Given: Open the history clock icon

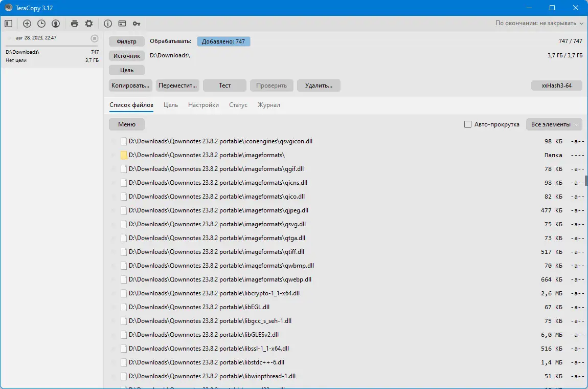Looking at the screenshot, I should (x=41, y=24).
